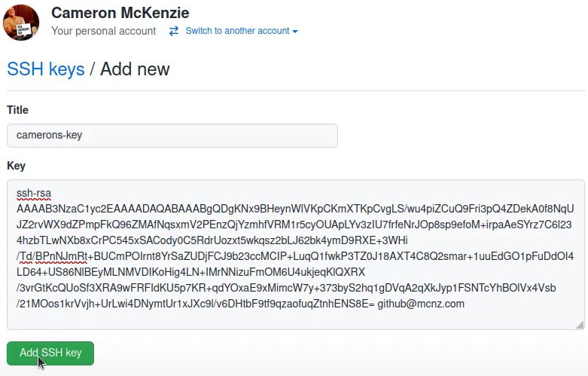588x376 pixels.
Task: Click the Title field label
Action: click(x=17, y=110)
